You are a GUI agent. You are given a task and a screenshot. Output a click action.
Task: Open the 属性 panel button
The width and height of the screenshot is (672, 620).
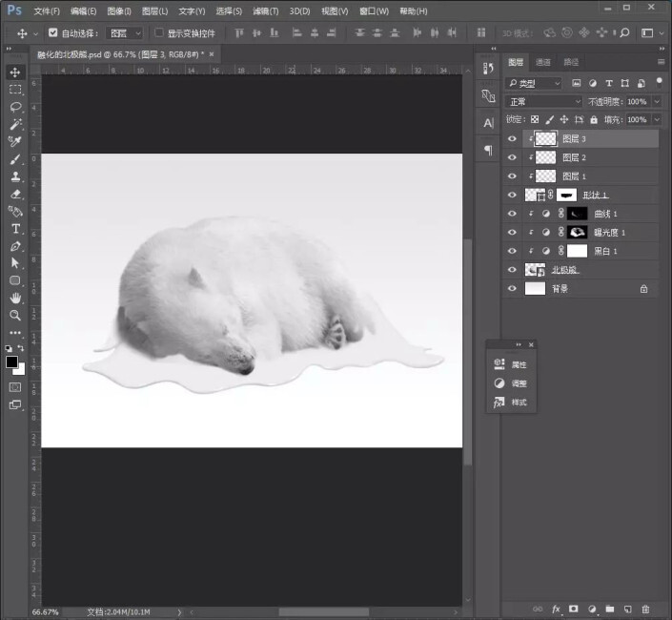click(511, 364)
